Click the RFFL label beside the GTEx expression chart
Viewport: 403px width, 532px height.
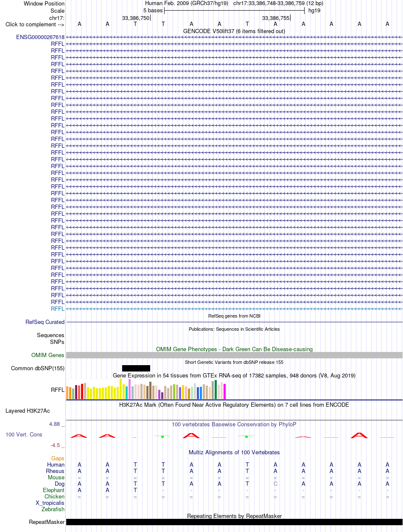(58, 389)
